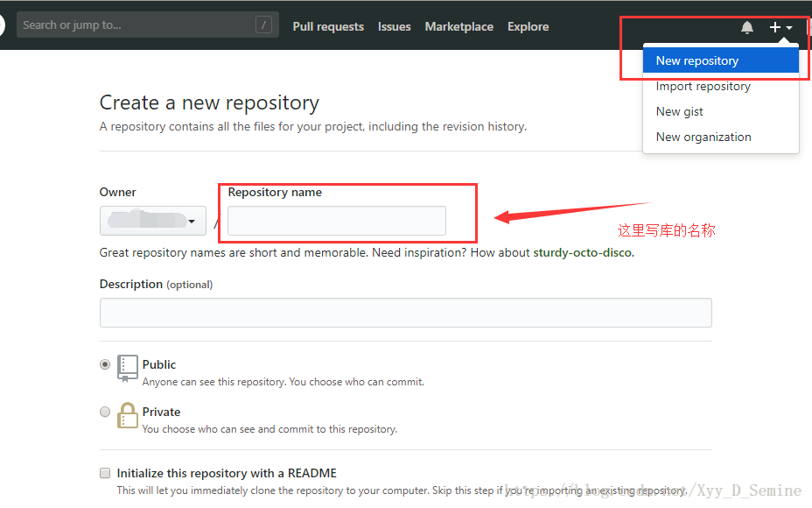The width and height of the screenshot is (812, 508).
Task: Open the notifications bell icon
Action: coord(746,27)
